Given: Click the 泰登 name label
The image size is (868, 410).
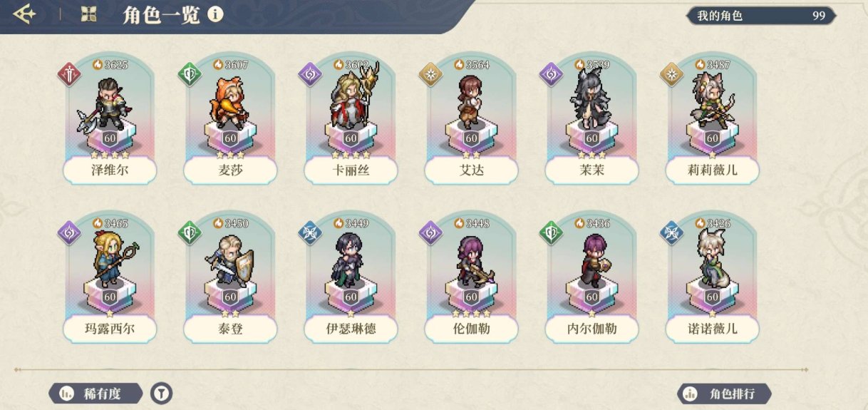Looking at the screenshot, I should [x=229, y=329].
